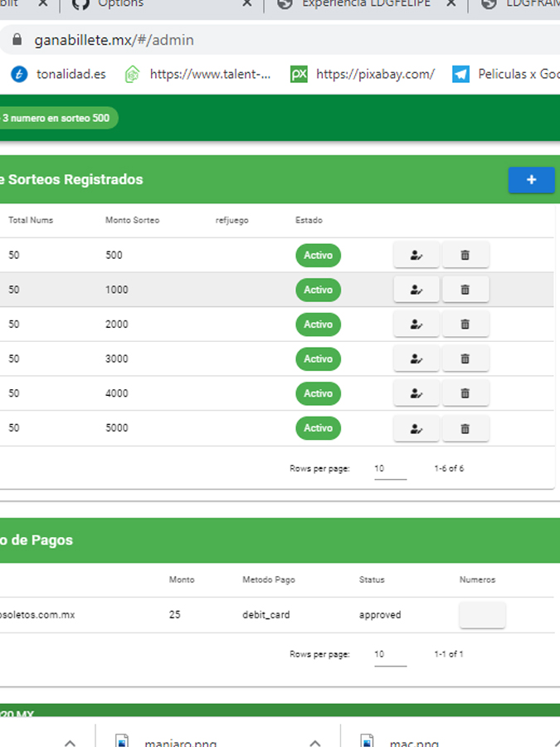This screenshot has width=560, height=747.
Task: Click the blue plus add sorteo button
Action: [x=531, y=180]
